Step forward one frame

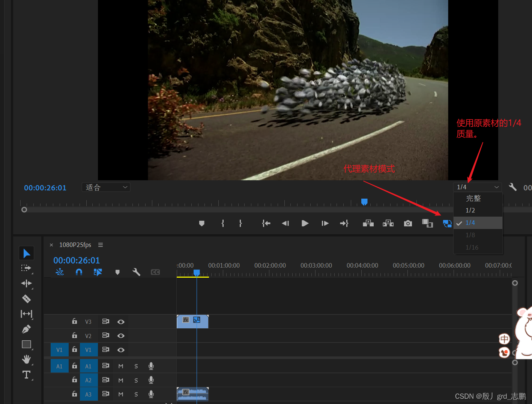(325, 223)
